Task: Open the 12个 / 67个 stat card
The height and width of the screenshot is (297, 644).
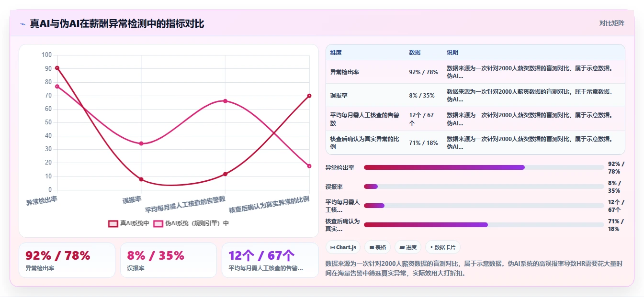Action: point(270,260)
